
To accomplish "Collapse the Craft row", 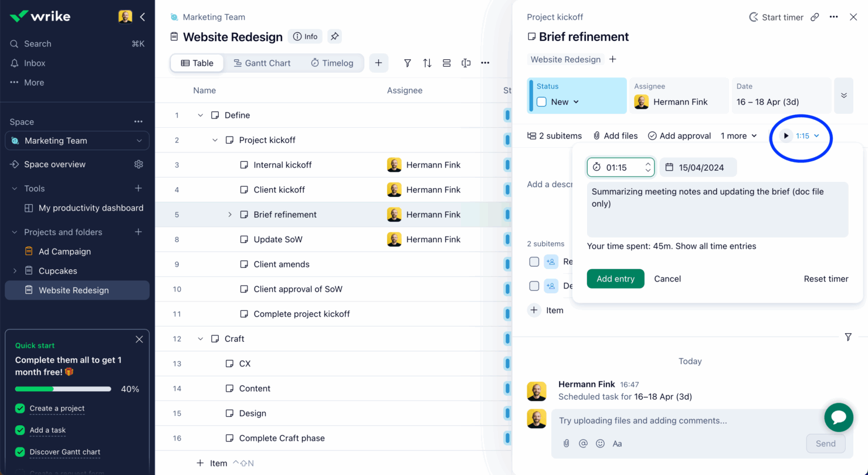I will (200, 338).
